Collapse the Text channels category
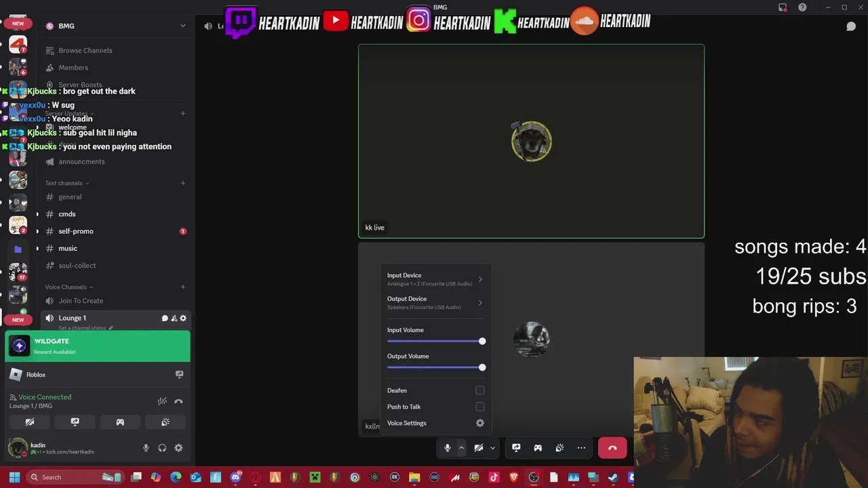This screenshot has height=488, width=868. [66, 183]
